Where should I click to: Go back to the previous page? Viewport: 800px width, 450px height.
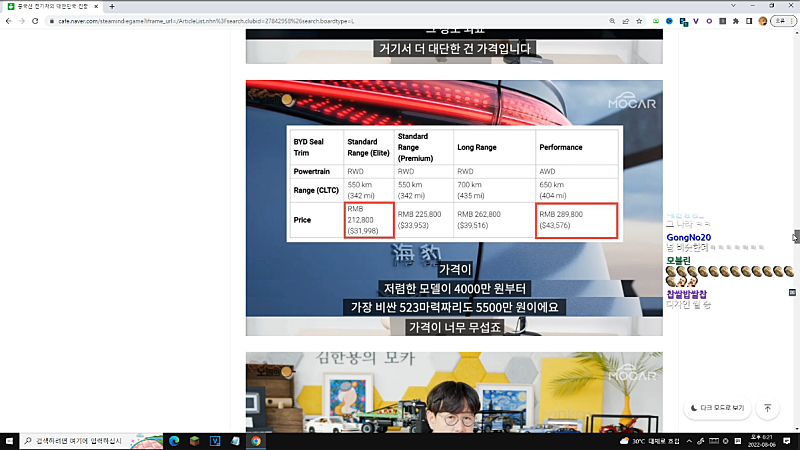pos(9,21)
